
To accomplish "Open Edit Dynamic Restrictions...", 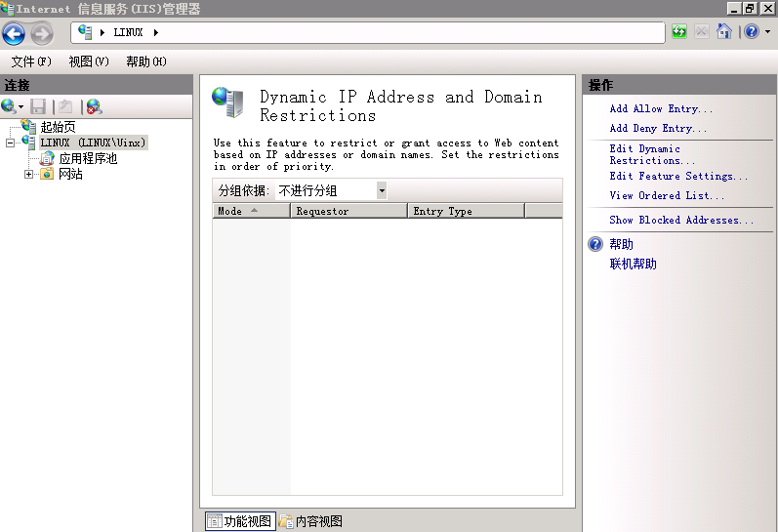I will [x=652, y=154].
